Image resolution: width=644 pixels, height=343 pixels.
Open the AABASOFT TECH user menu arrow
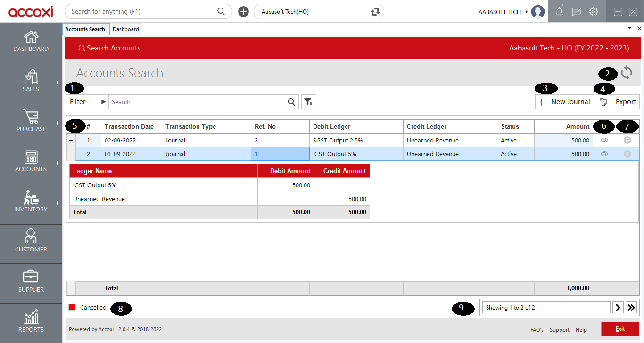526,12
